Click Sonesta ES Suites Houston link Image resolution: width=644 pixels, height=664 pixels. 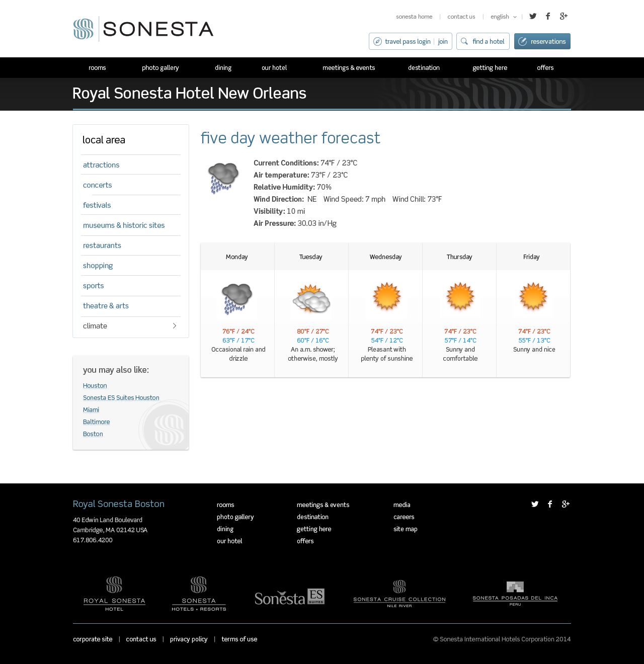121,398
